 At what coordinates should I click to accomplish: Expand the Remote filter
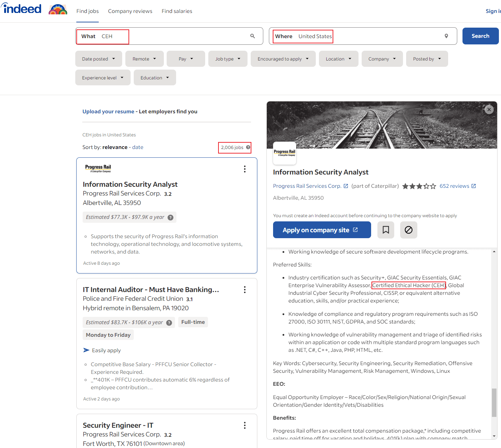tap(145, 59)
